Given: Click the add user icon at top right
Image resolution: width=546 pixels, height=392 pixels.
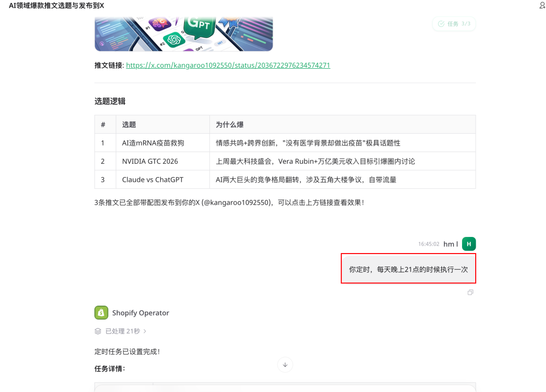Looking at the screenshot, I should click(542, 6).
